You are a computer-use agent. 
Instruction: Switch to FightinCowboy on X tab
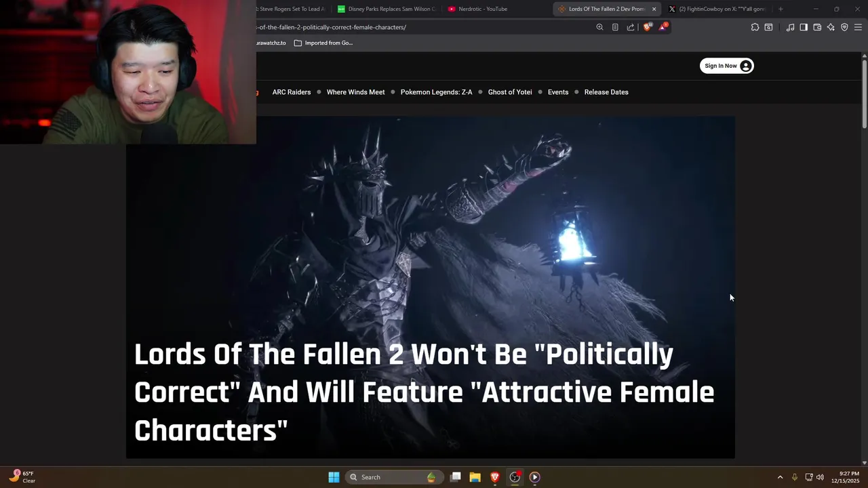tap(717, 9)
